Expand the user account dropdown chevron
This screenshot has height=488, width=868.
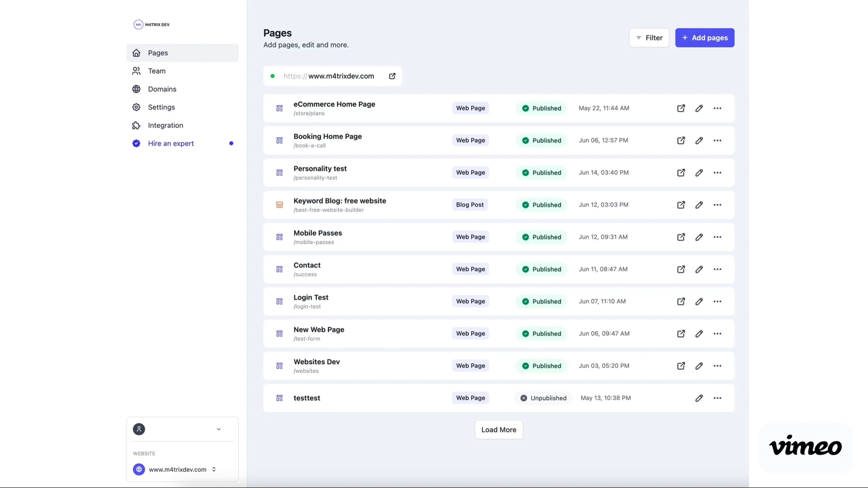click(x=218, y=429)
